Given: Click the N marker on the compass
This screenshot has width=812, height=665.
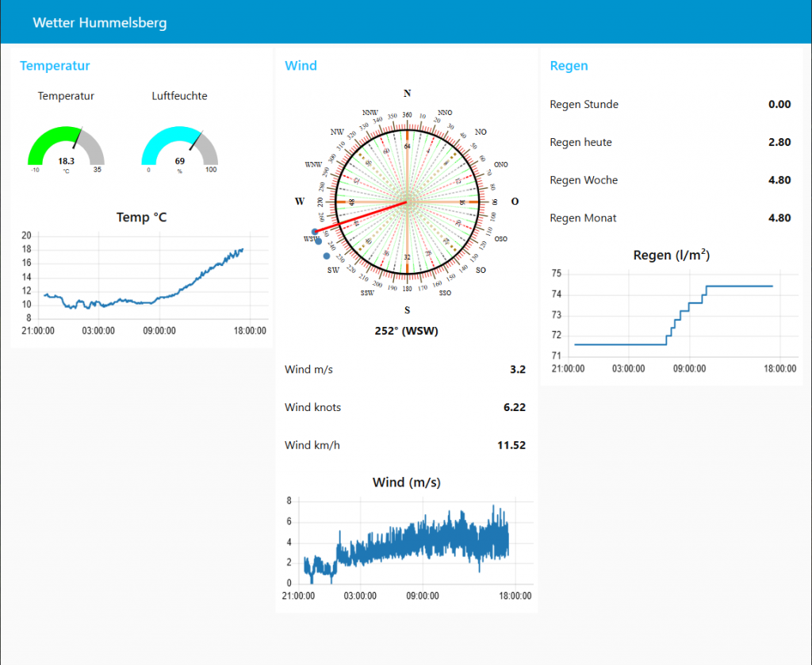Looking at the screenshot, I should click(407, 94).
